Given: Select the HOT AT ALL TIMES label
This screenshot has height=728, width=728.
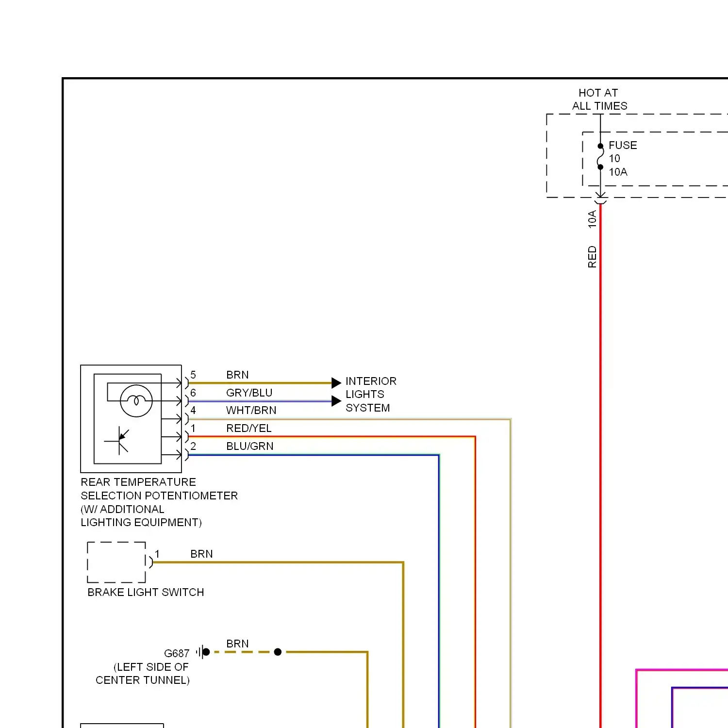Looking at the screenshot, I should (599, 99).
